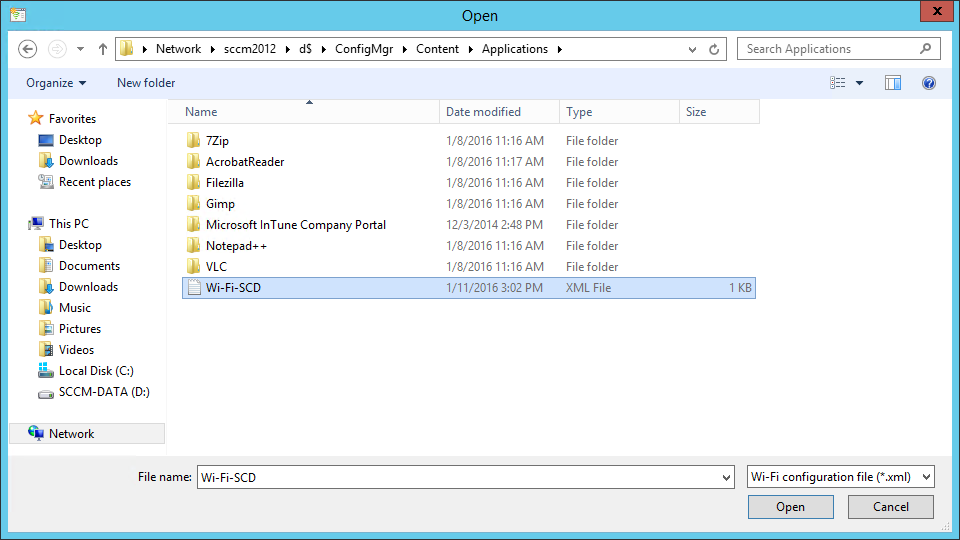Select the Wi-Fi-SCD XML file icon
Viewport: 960px width, 540px height.
coord(194,287)
